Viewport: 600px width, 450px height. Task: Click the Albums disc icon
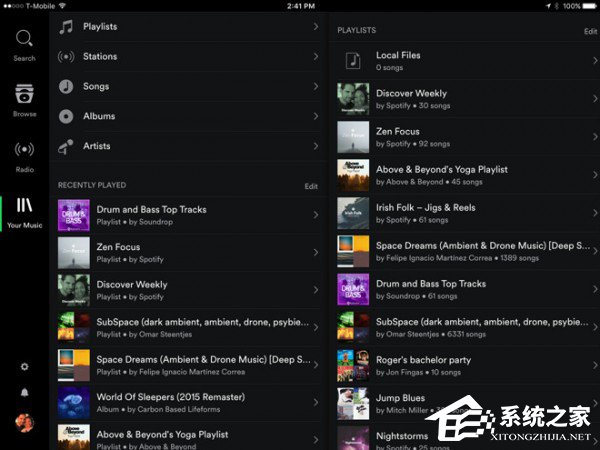point(66,116)
